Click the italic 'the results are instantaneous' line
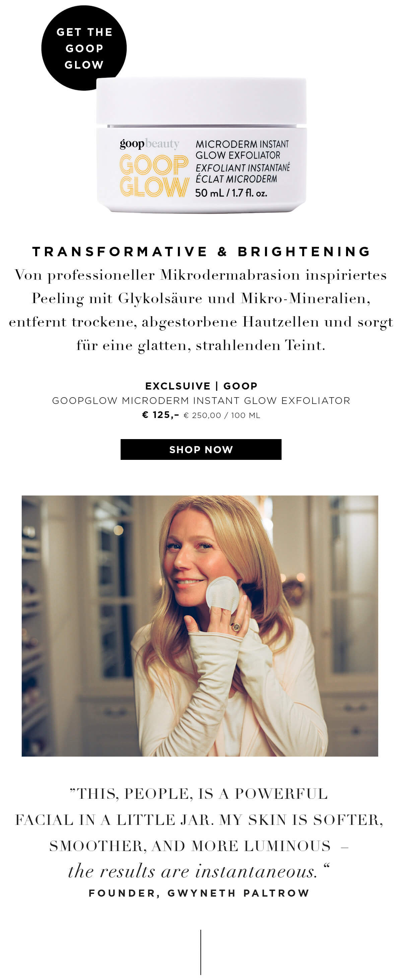The image size is (402, 980). [193, 871]
